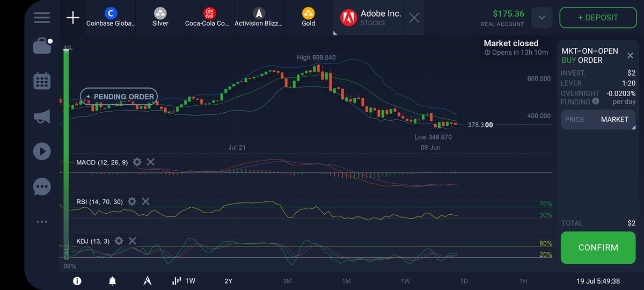The height and width of the screenshot is (290, 644).
Task: Click the Low 346.970 label
Action: [433, 137]
